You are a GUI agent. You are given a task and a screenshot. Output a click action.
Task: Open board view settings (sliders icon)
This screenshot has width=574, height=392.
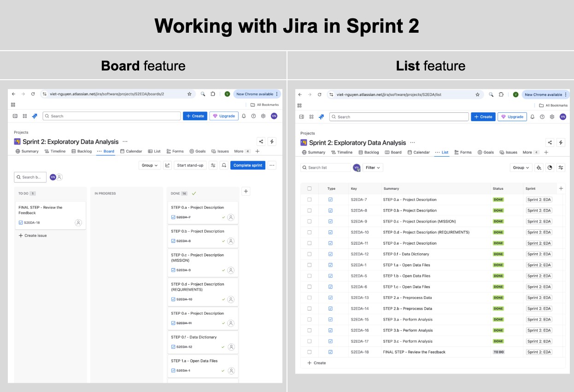(x=213, y=165)
